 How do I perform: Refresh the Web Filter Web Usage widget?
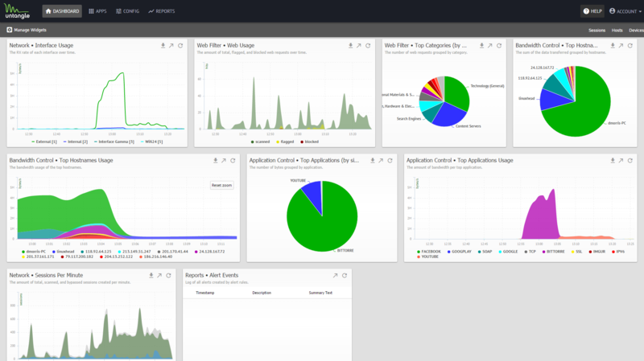click(x=368, y=46)
